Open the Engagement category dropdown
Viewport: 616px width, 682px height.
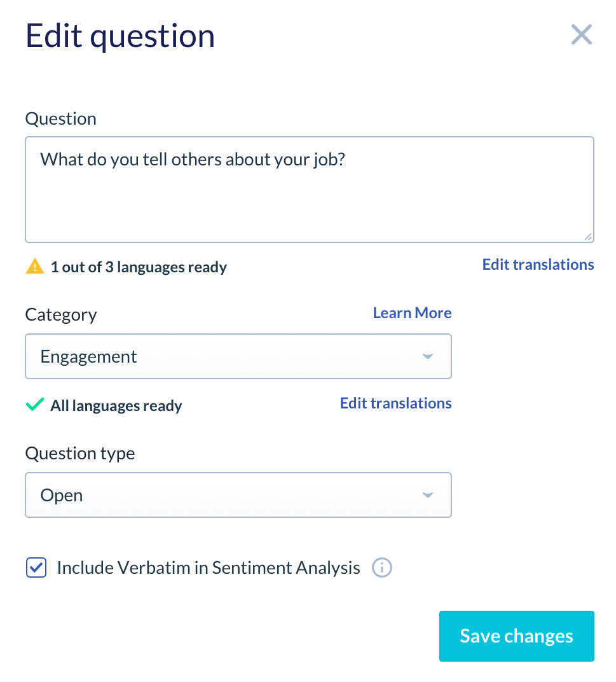[x=238, y=357]
